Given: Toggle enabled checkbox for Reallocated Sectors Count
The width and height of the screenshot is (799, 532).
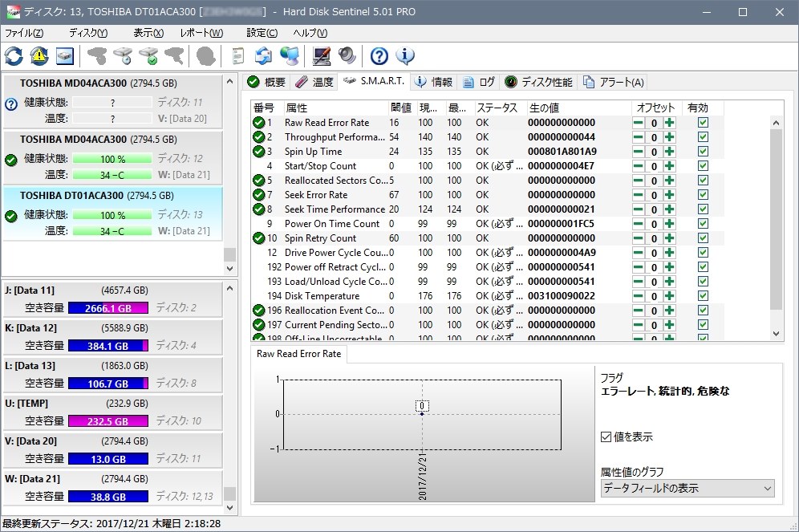Looking at the screenshot, I should 704,181.
